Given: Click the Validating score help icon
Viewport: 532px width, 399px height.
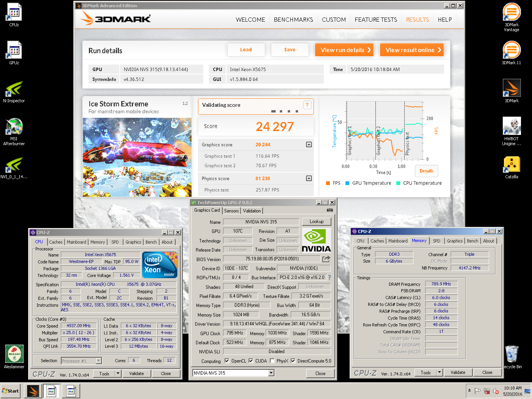Looking at the screenshot, I should pyautogui.click(x=307, y=105).
